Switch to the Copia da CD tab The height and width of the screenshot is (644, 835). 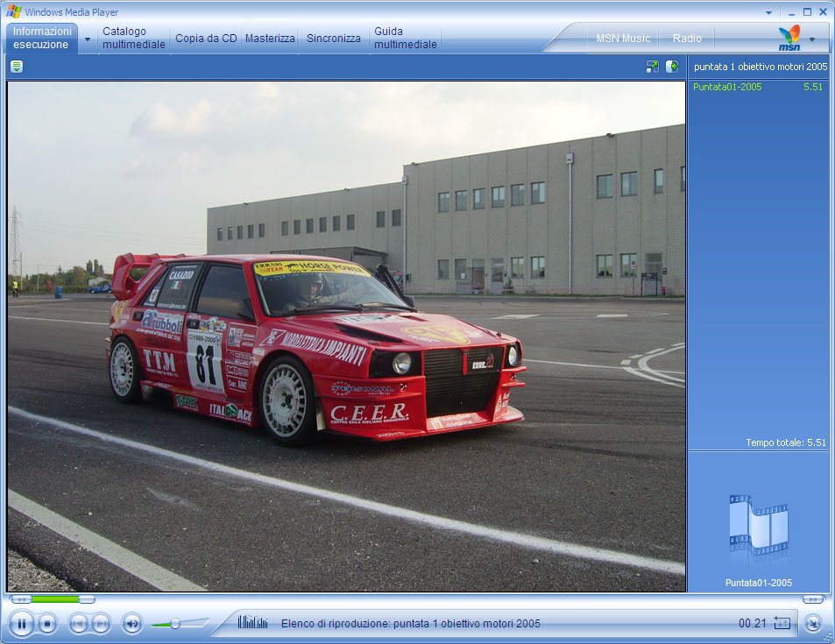click(x=206, y=39)
